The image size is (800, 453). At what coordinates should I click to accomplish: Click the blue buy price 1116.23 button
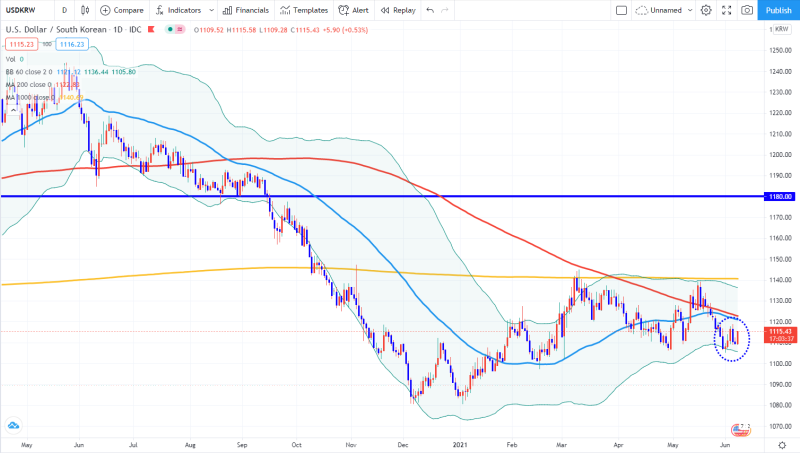[x=72, y=44]
